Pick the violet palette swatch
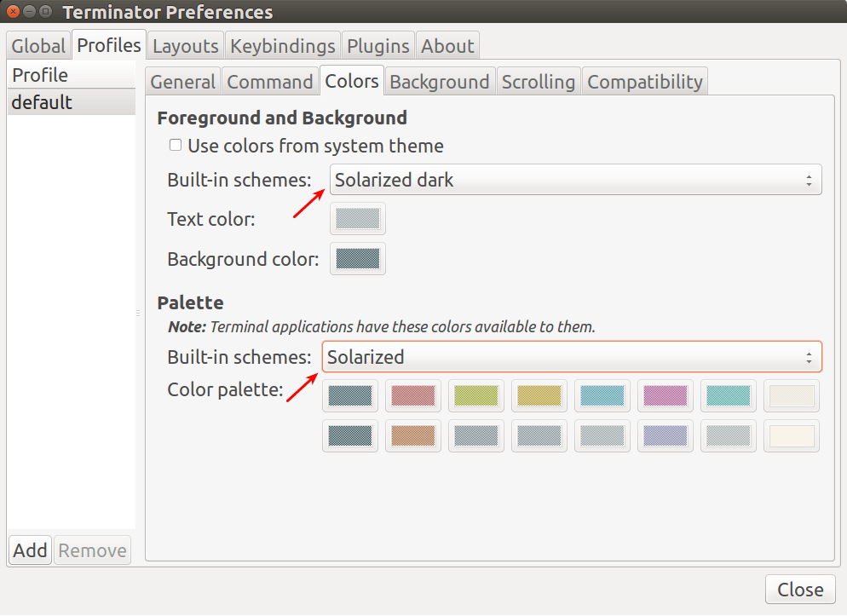The width and height of the screenshot is (847, 616). click(665, 435)
